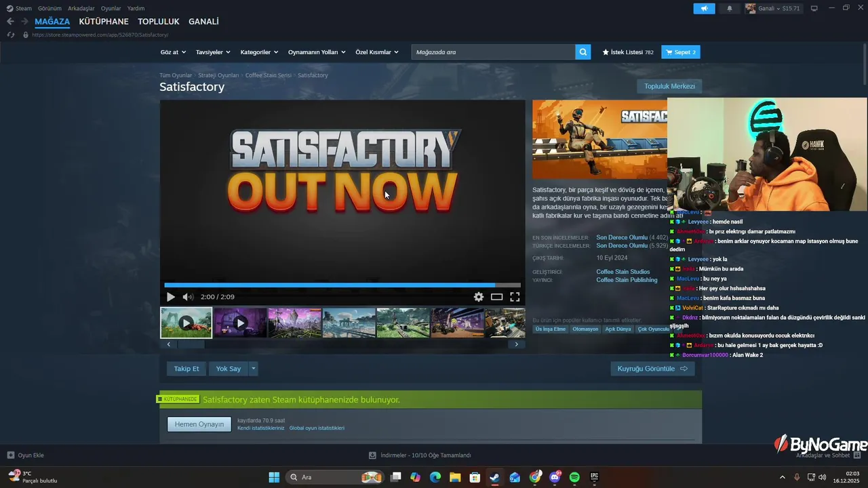Screen dimensions: 868x488
Task: Select the first trailer thumbnail
Action: tap(186, 323)
